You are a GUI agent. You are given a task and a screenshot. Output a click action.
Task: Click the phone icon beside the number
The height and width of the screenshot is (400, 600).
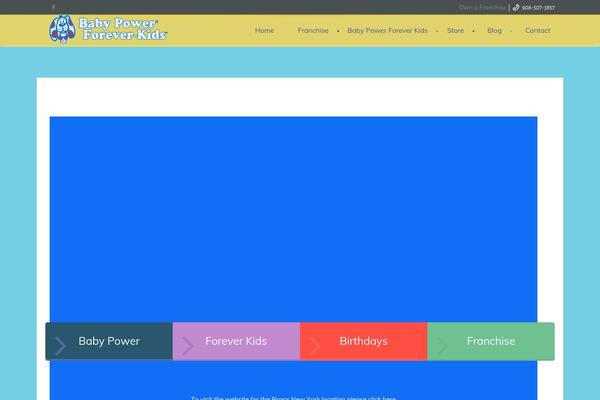point(516,8)
